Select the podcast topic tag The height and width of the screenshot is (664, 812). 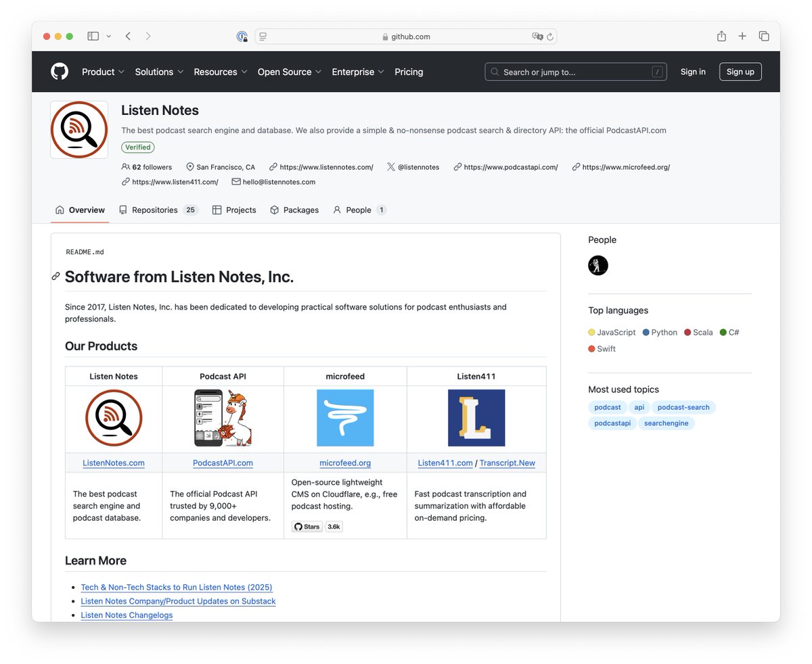(x=608, y=407)
